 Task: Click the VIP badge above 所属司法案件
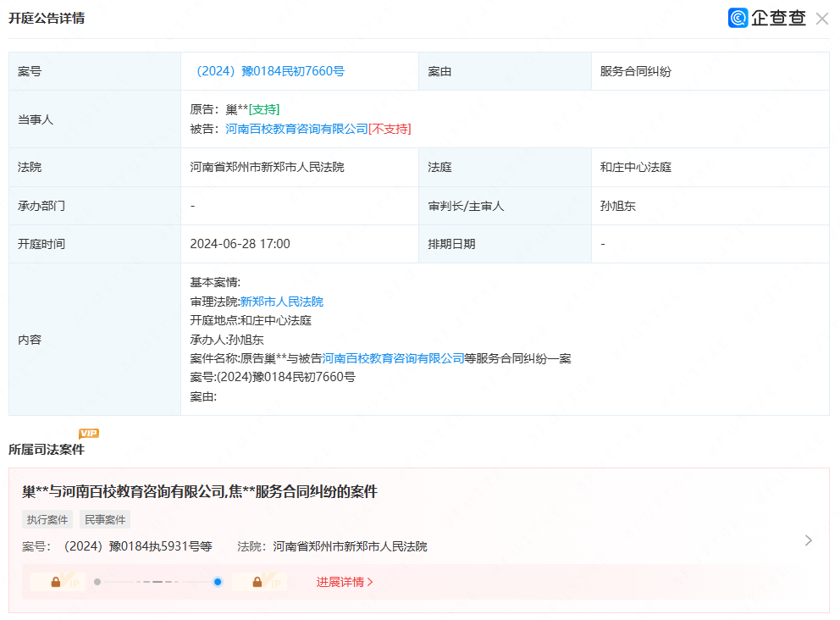[89, 433]
